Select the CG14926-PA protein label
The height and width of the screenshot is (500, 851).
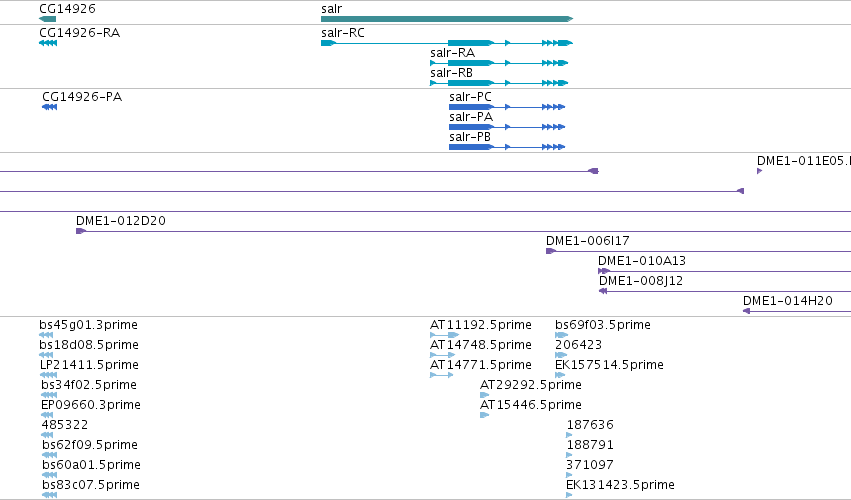[x=82, y=97]
